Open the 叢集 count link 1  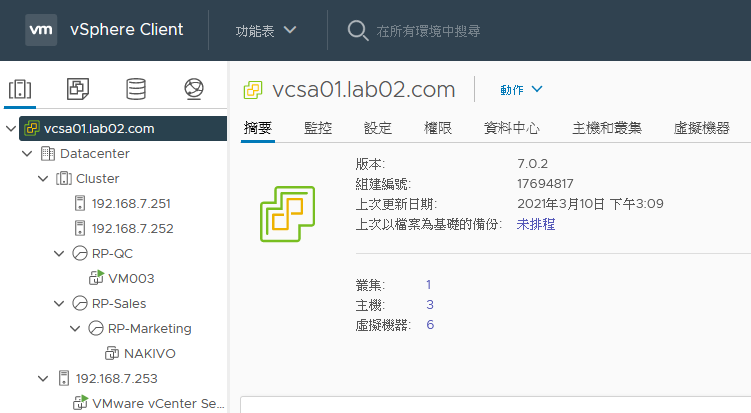[429, 285]
